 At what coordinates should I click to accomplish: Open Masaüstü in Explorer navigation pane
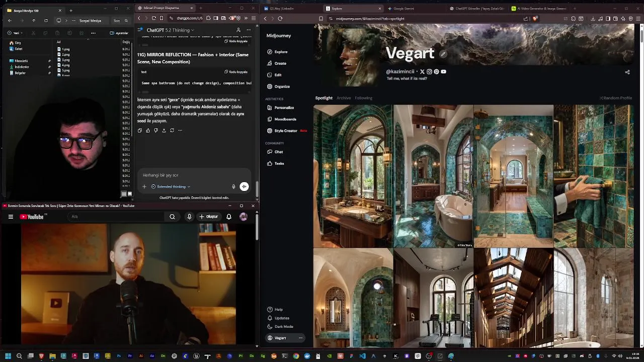click(18, 61)
